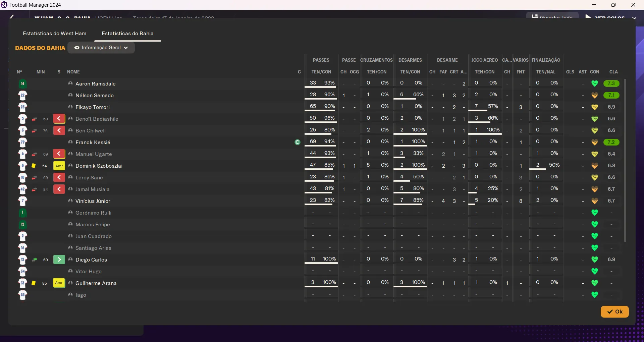The image size is (644, 342).
Task: Sort by the MIN column header
Action: tap(41, 72)
